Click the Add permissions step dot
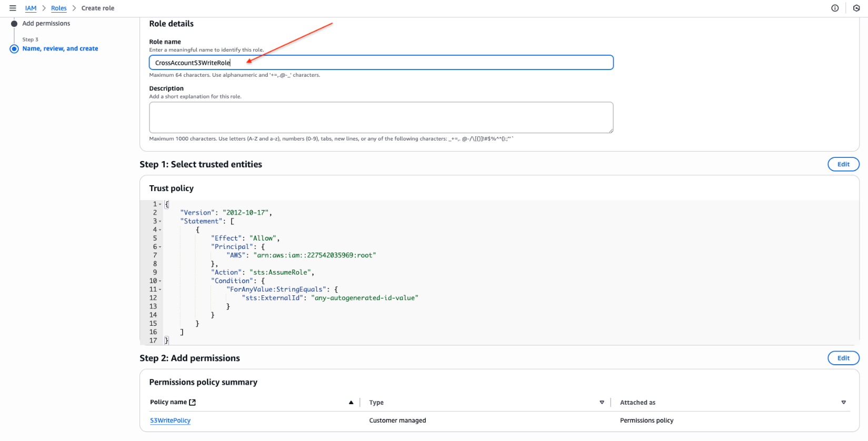The image size is (868, 441). (x=14, y=24)
